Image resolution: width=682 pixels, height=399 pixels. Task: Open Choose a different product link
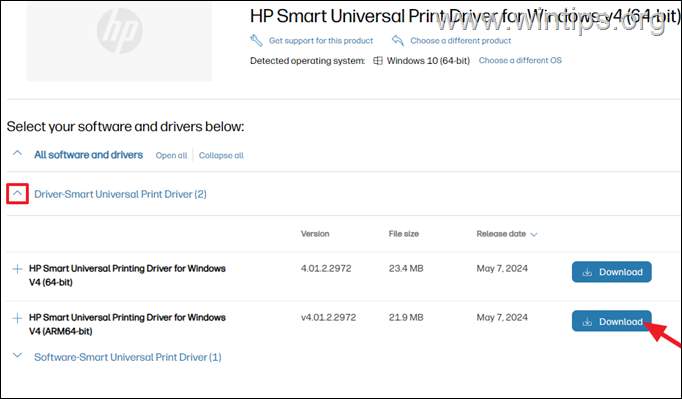point(461,40)
